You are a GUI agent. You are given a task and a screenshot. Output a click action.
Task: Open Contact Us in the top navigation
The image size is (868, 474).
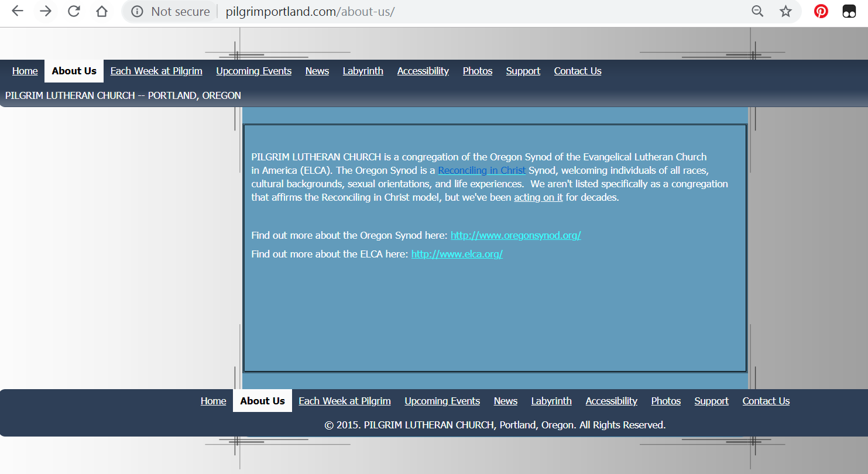coord(578,71)
